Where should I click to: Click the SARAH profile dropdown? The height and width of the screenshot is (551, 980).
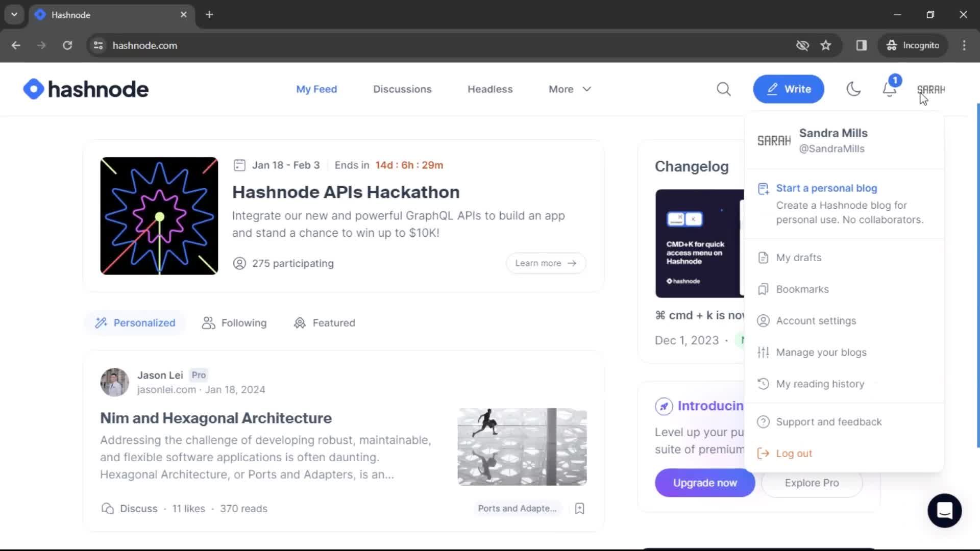pyautogui.click(x=932, y=88)
